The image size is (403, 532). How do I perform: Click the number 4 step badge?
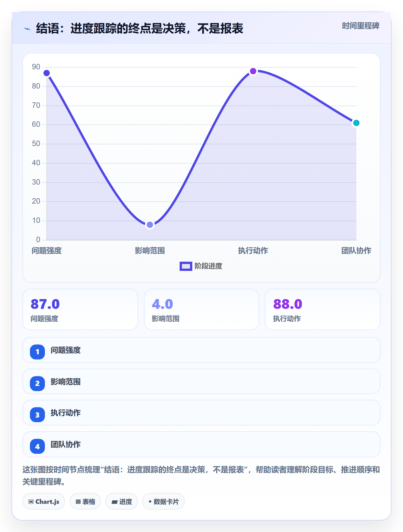(x=37, y=446)
